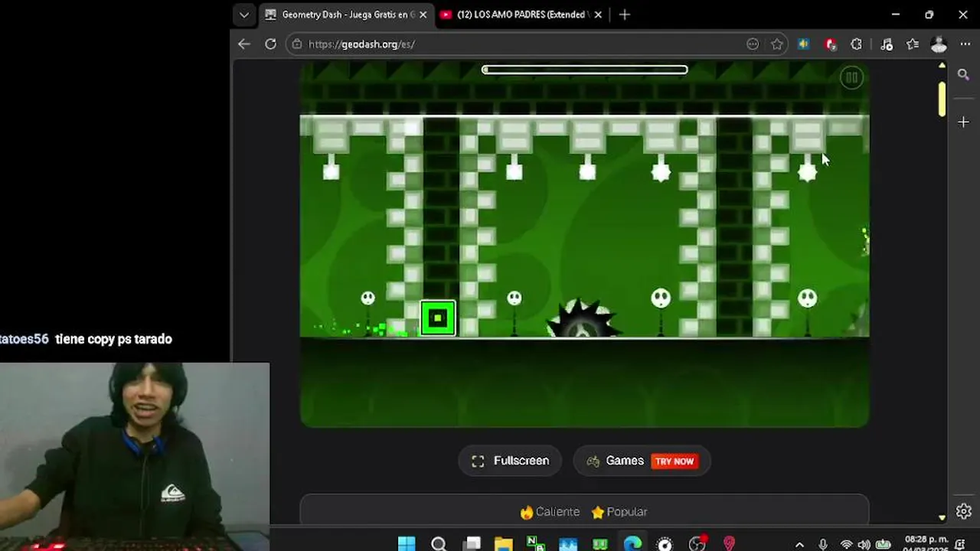Open File Explorer from taskbar

point(503,543)
